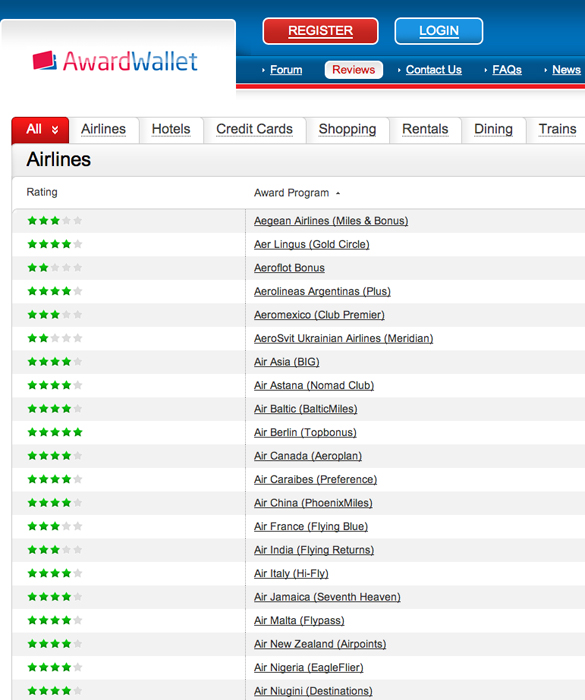Open AeroSvit Ukrainian Airlines (Meridian) link
The width and height of the screenshot is (585, 700).
point(343,338)
